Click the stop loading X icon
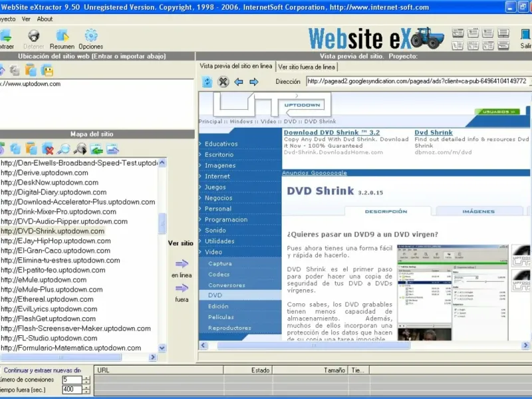 [x=223, y=82]
